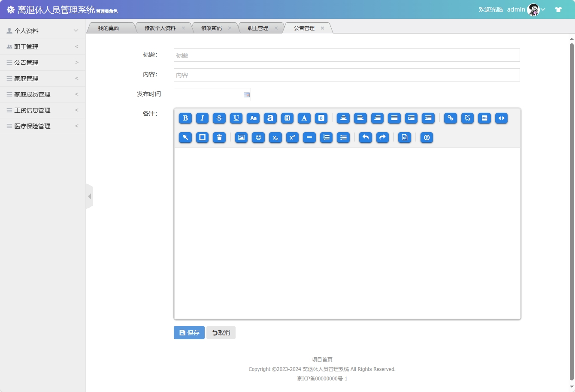Toggle bold formatting in the editor
575x392 pixels.
185,118
